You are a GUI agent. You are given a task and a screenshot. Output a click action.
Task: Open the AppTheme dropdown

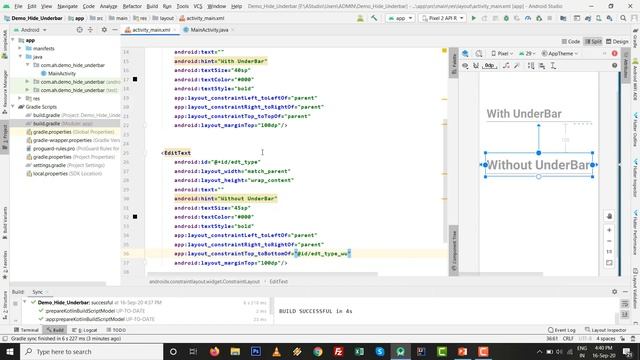tap(560, 53)
